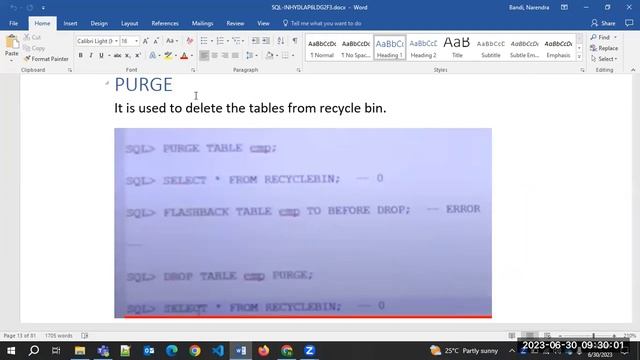Apply subscript formatting
This screenshot has width=640, height=360.
[x=128, y=55]
